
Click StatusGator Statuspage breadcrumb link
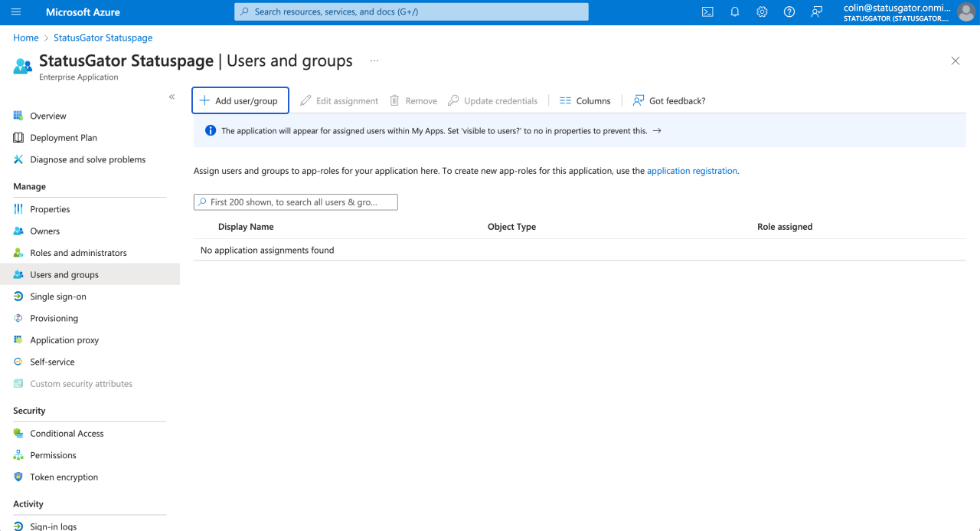coord(103,38)
